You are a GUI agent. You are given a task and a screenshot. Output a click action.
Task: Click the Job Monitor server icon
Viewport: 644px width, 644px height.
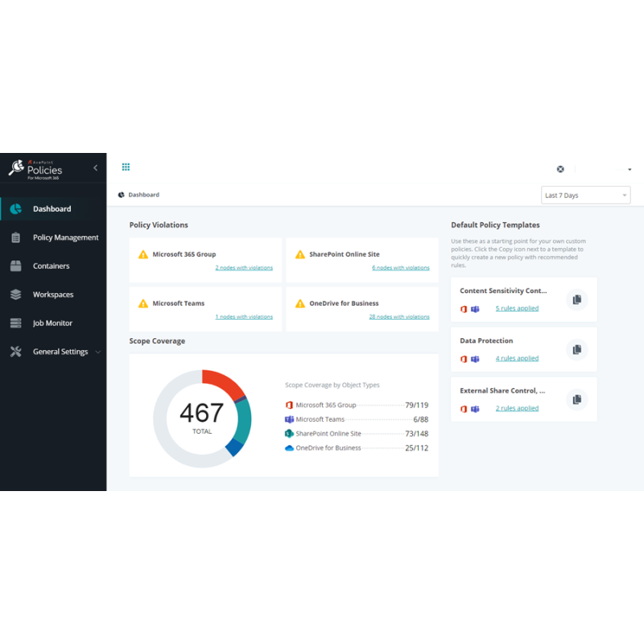point(15,323)
